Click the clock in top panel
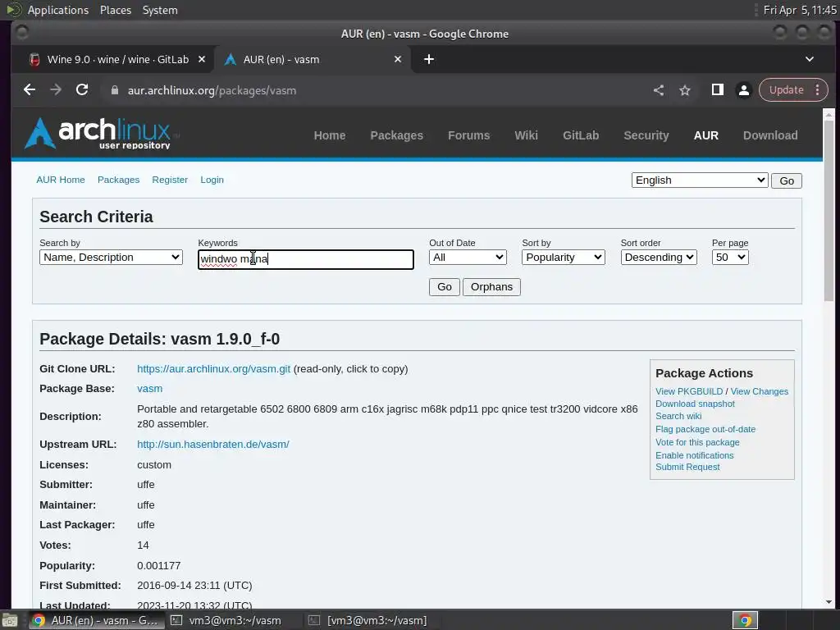This screenshot has width=840, height=630. (799, 10)
